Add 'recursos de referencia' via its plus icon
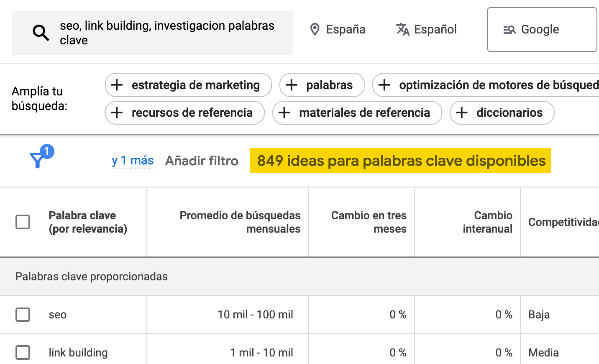The image size is (599, 364). click(x=116, y=113)
